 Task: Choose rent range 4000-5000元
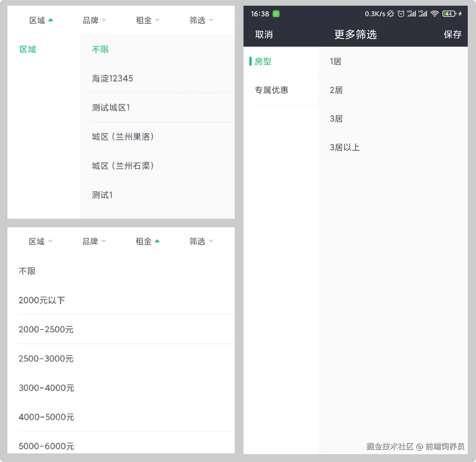point(126,417)
